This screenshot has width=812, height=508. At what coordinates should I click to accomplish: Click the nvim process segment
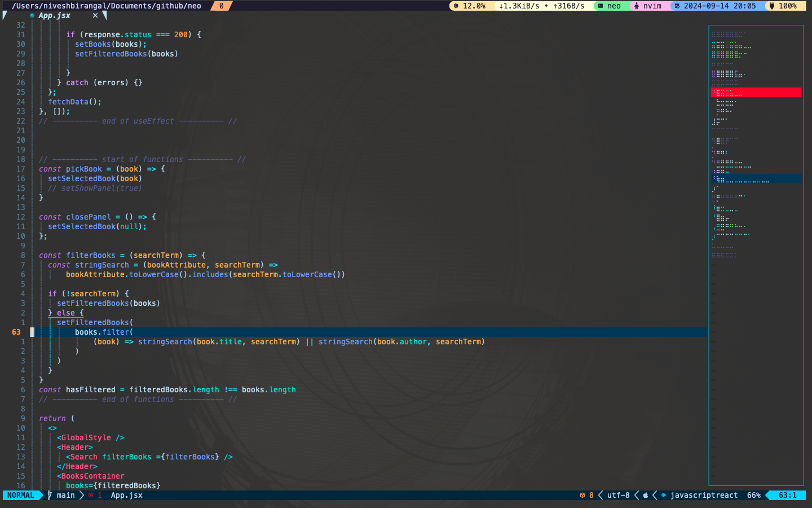(648, 6)
